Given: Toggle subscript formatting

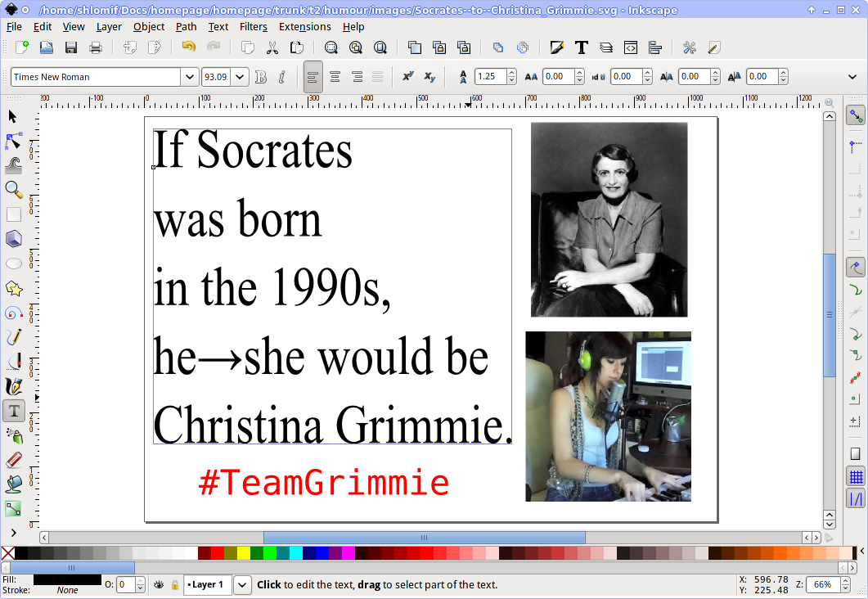Looking at the screenshot, I should [x=430, y=77].
